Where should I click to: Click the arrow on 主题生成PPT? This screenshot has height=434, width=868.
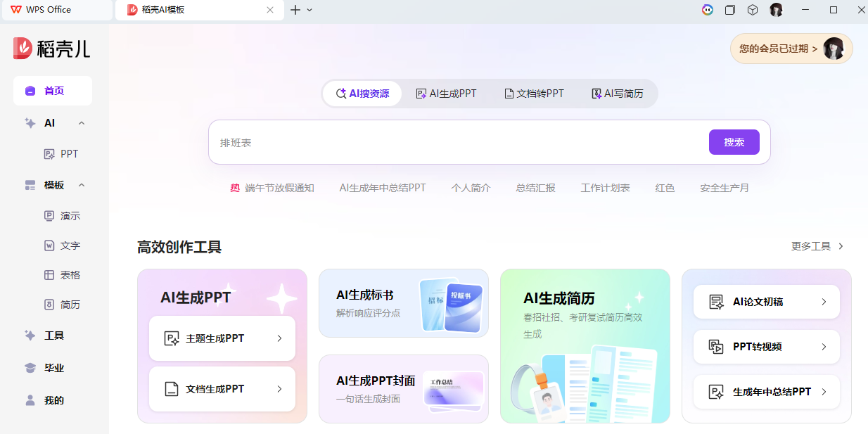[279, 338]
